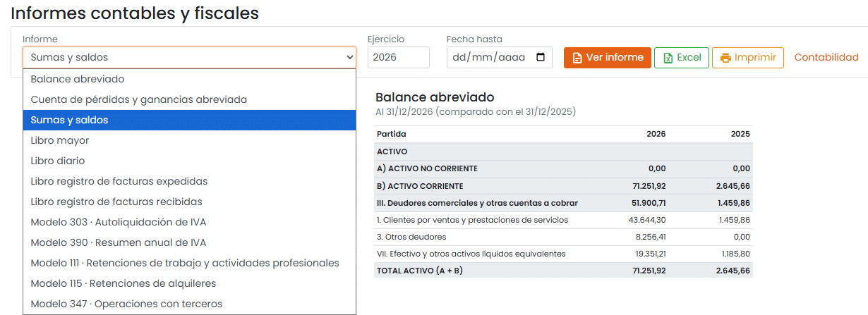Choose Modelo 347 Operaciones con terceros
Image resolution: width=868 pixels, height=315 pixels.
click(189, 304)
